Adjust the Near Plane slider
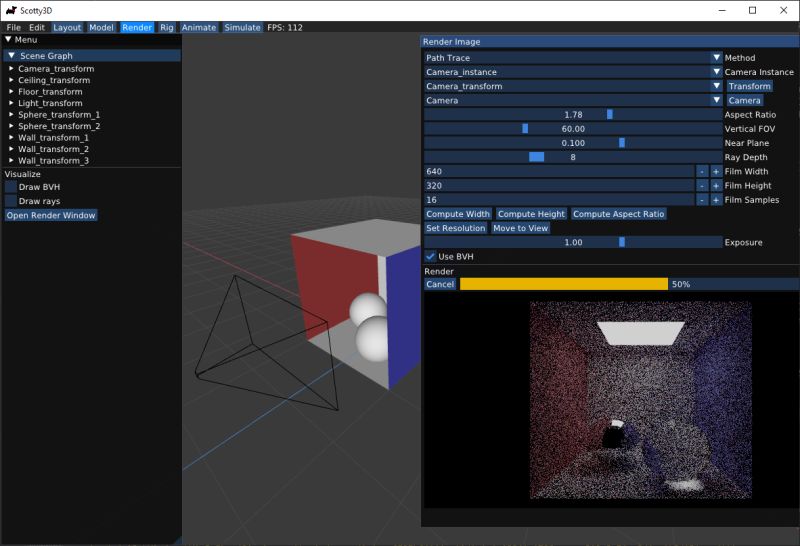800x546 pixels. pos(573,143)
